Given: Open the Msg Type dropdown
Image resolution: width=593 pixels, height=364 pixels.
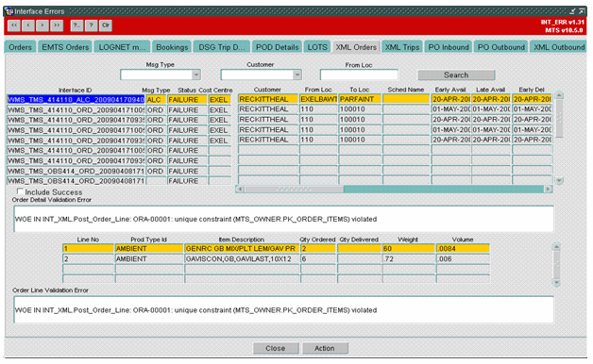Looking at the screenshot, I should [x=195, y=74].
